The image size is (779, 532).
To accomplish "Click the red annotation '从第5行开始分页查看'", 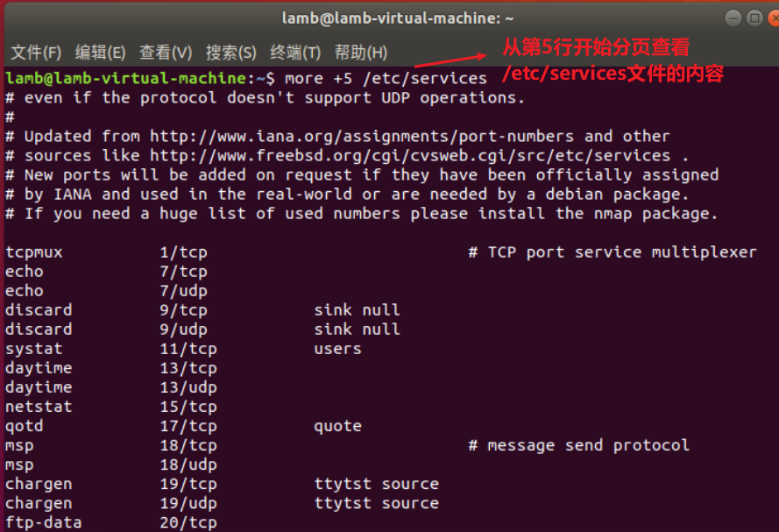I will [x=596, y=46].
